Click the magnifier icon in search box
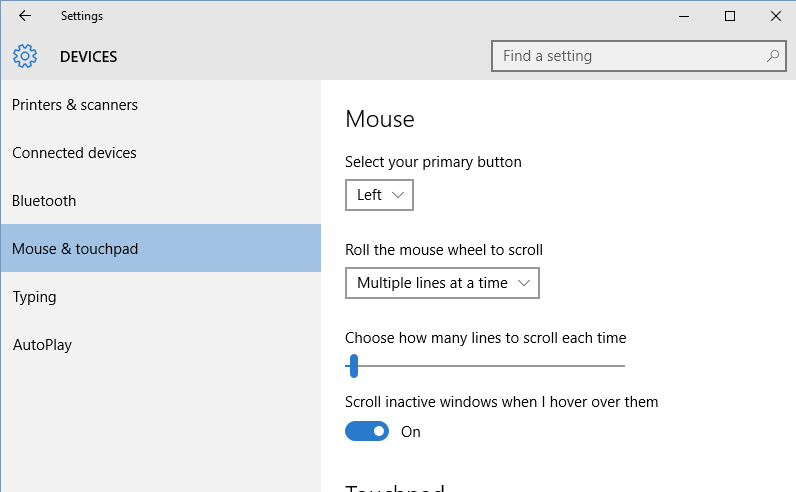The height and width of the screenshot is (492, 796). (x=772, y=56)
